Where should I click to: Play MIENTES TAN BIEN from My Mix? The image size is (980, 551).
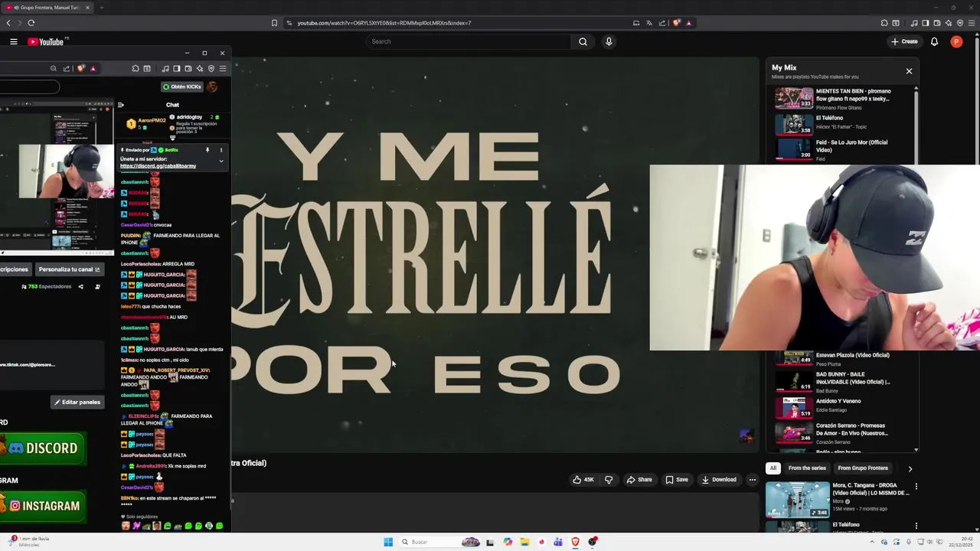tap(844, 98)
